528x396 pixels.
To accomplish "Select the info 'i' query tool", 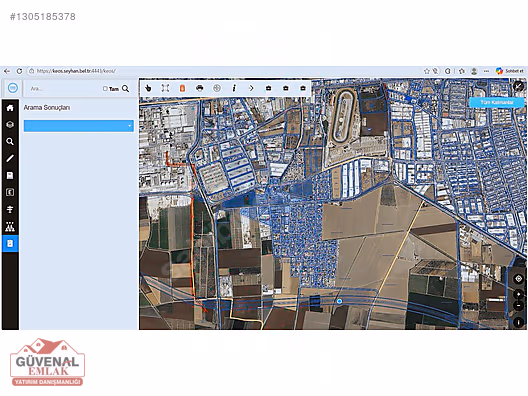I will (234, 88).
